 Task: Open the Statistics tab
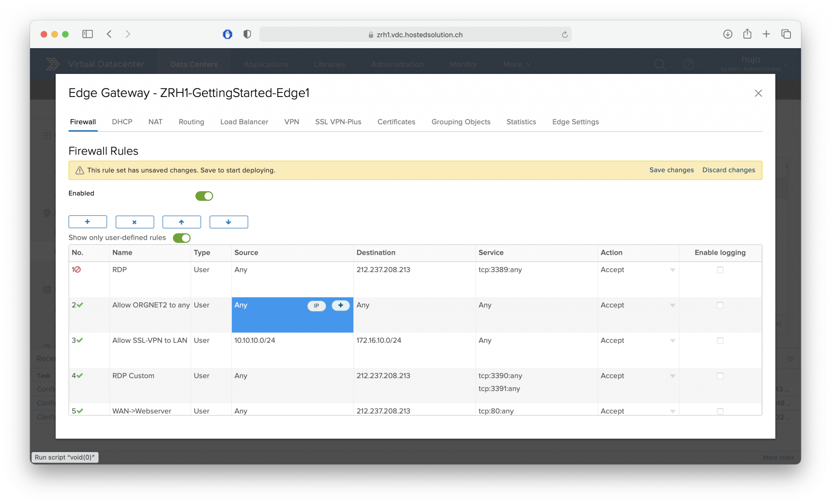tap(521, 122)
